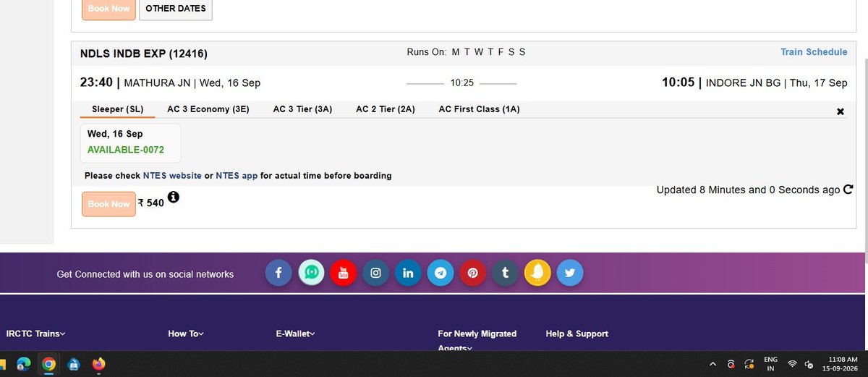Click the top Book Now button
This screenshot has height=377, width=868.
click(109, 9)
